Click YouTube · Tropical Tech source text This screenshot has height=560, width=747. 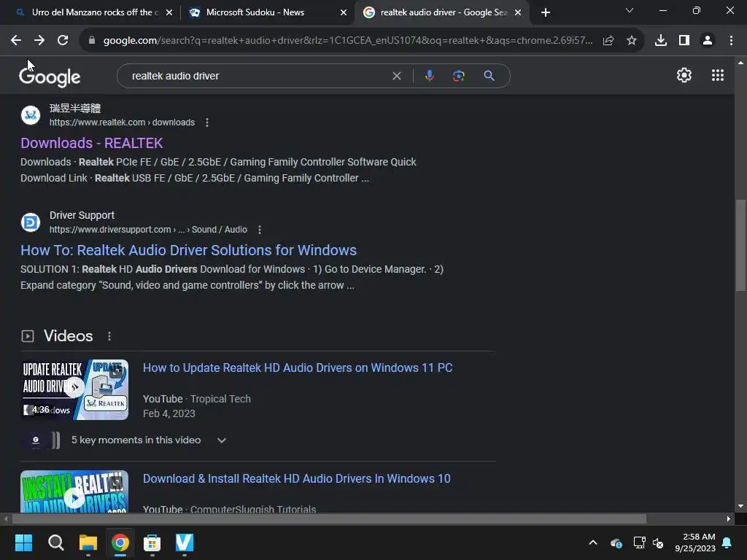pos(197,399)
